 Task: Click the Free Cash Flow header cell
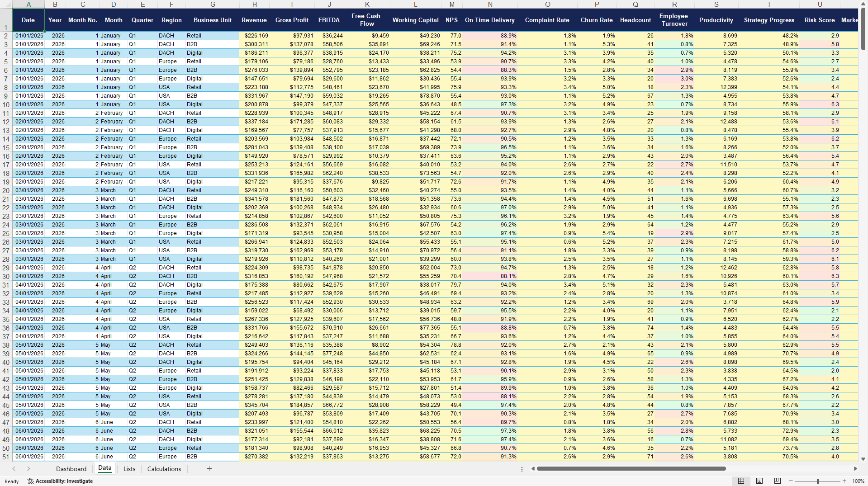(366, 20)
